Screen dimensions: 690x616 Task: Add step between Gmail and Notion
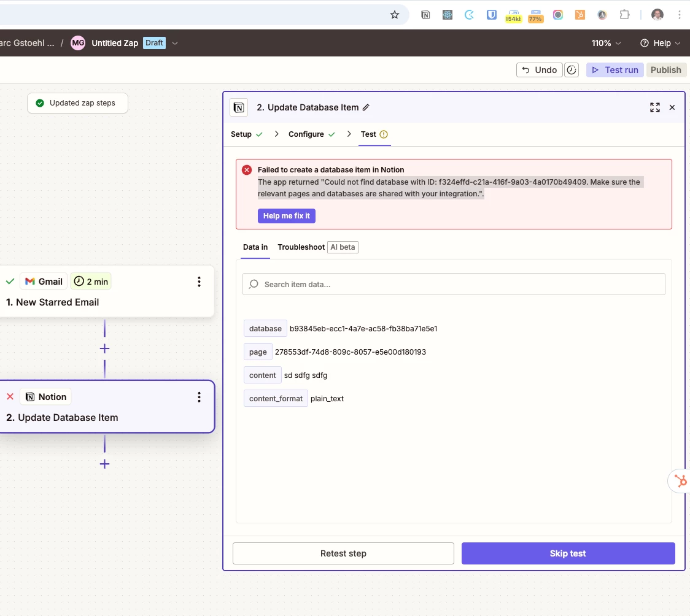pos(104,348)
